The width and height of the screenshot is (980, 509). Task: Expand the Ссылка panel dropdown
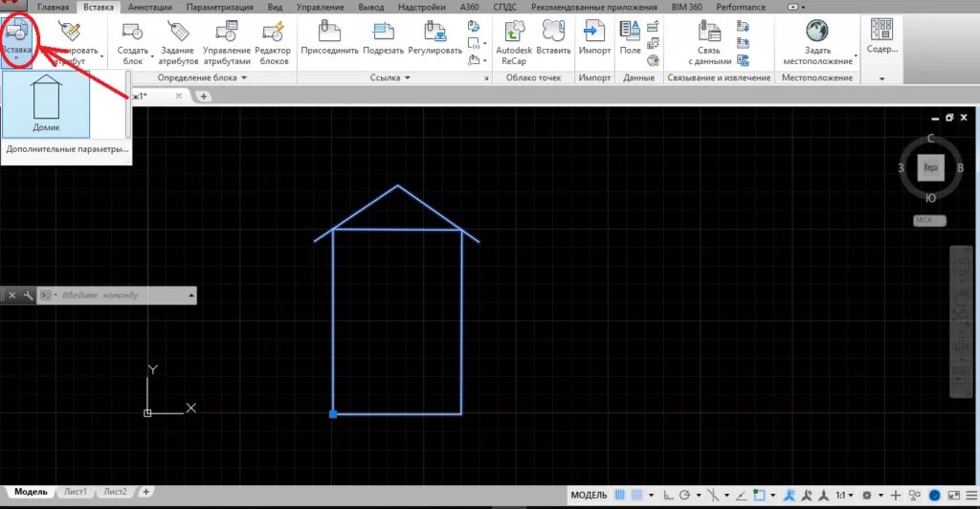(390, 77)
